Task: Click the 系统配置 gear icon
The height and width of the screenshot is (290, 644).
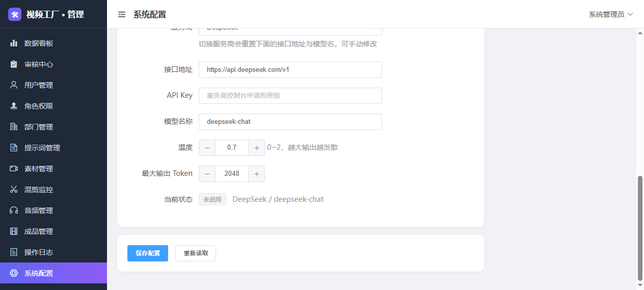Action: [x=14, y=273]
